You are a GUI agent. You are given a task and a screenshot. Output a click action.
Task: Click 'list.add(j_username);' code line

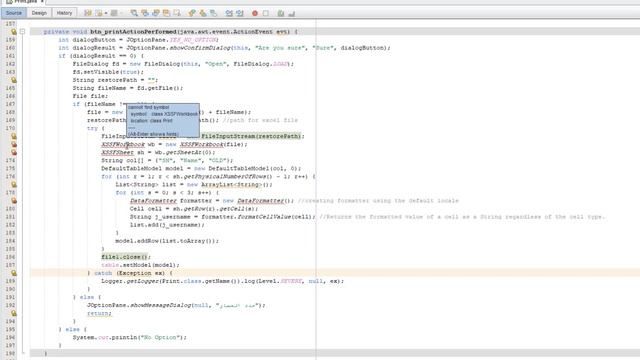coord(167,225)
